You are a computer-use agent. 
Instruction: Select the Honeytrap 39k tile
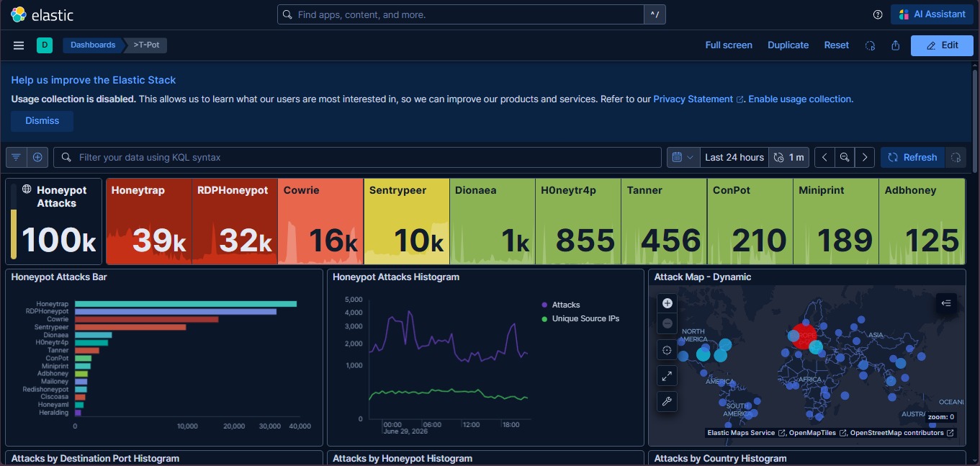point(149,222)
